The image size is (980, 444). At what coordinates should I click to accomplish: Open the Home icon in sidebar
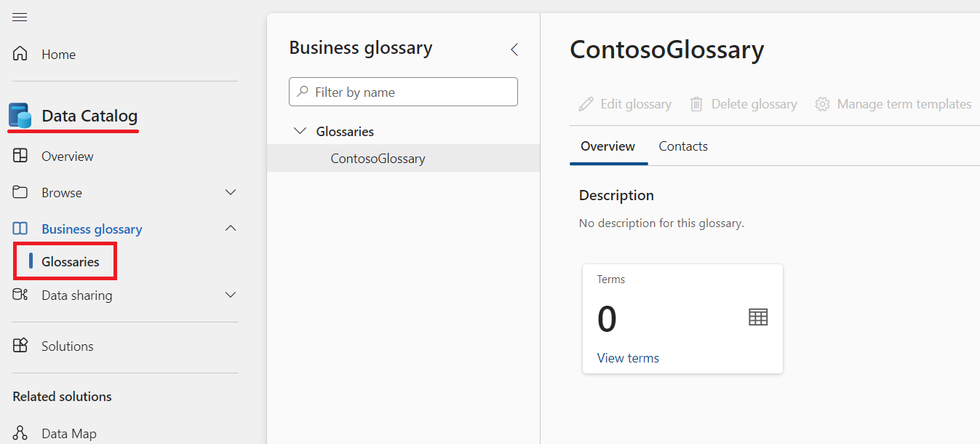(20, 53)
